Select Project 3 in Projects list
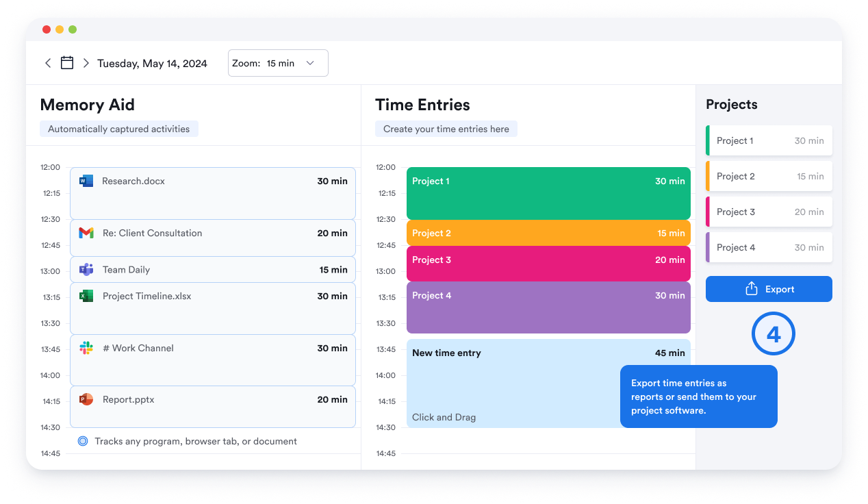Screen dimensions: 868x504 pyautogui.click(x=769, y=212)
